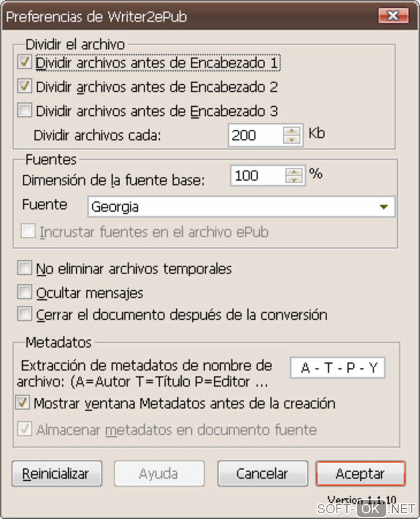Viewport: 420px width, 519px height.
Task: Increase base font dimension percentage
Action: coord(294,171)
